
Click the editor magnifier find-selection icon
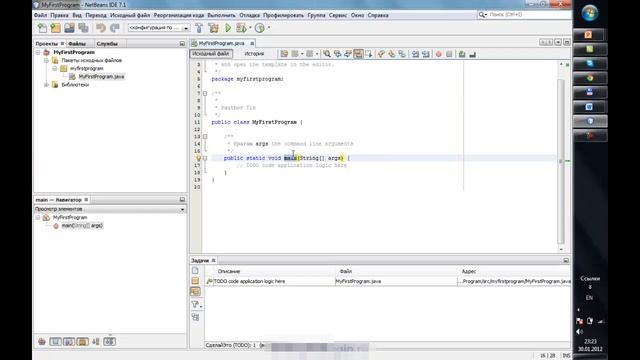coord(327,54)
